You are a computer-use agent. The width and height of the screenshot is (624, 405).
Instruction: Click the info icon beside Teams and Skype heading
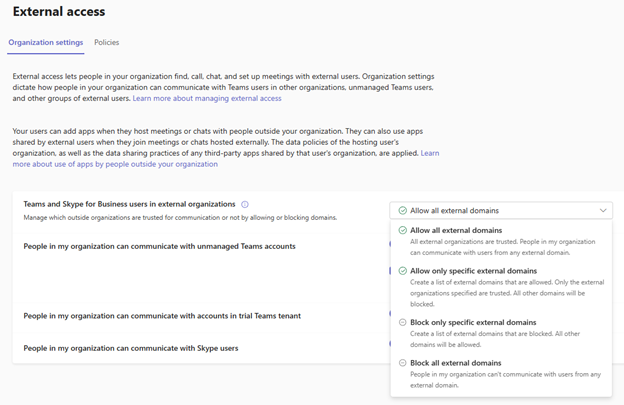pyautogui.click(x=245, y=204)
